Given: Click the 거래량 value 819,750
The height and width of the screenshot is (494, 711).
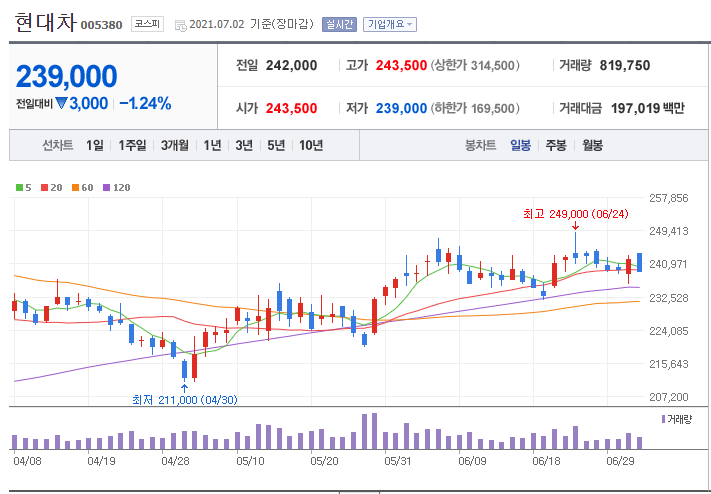Looking at the screenshot, I should pos(625,66).
